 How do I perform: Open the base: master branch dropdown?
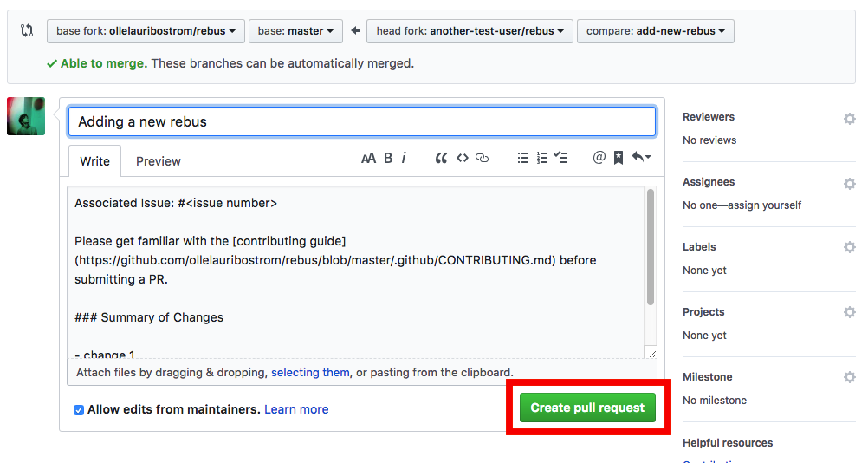(295, 31)
